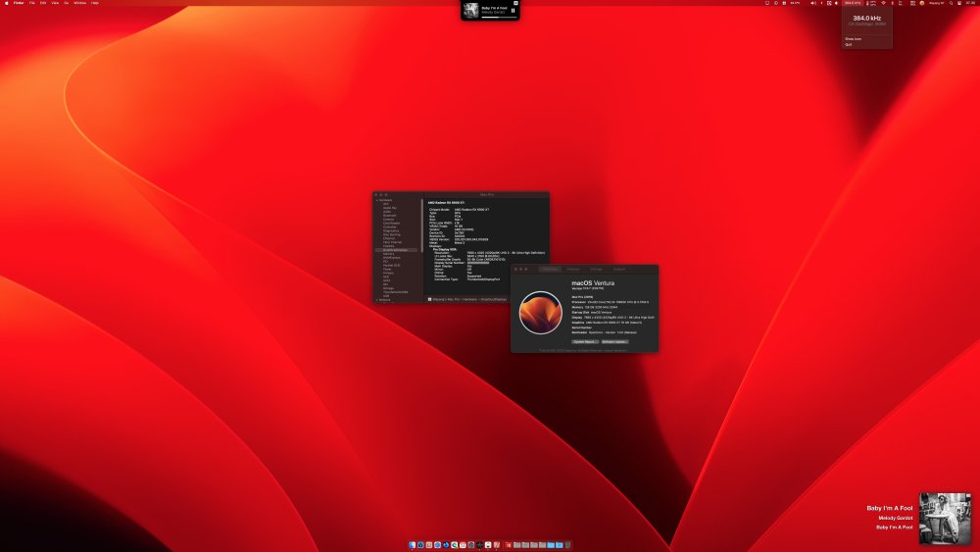Switch to Support tab in About This Mac

618,269
